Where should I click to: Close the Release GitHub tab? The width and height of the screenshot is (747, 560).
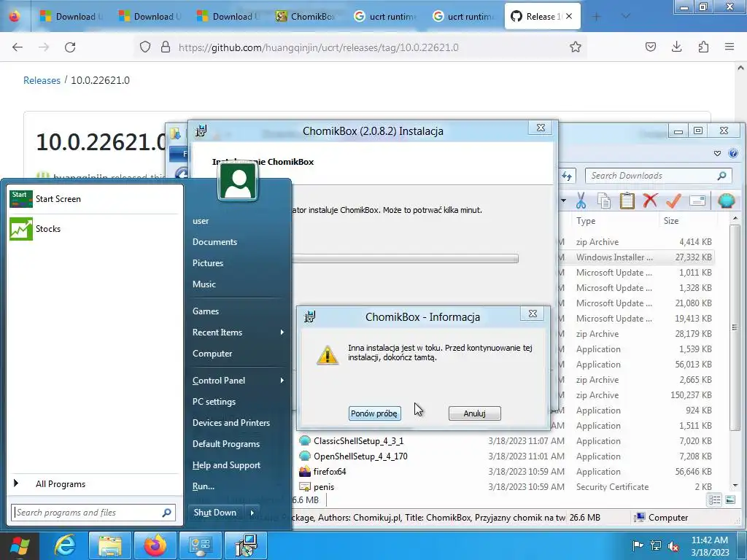(569, 16)
